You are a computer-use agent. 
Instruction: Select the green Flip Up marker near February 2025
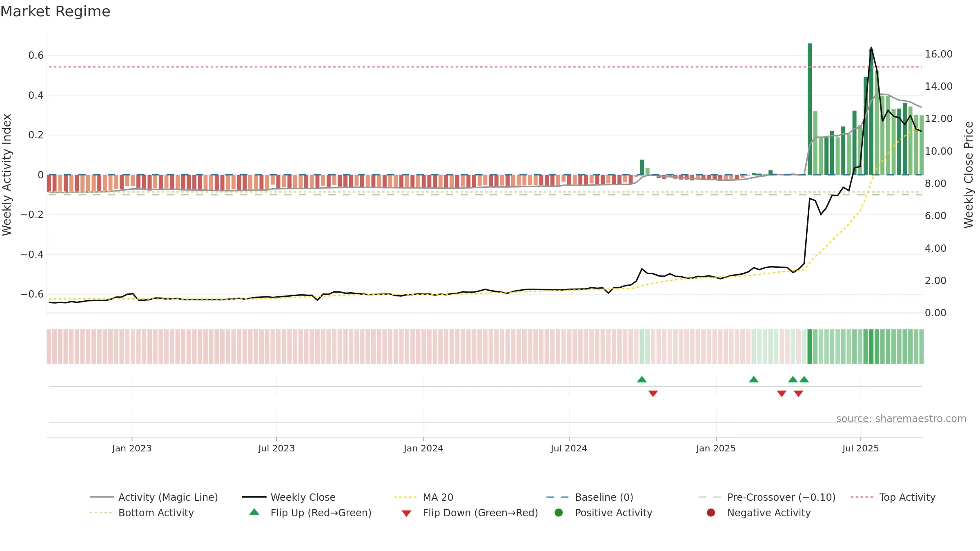[754, 379]
